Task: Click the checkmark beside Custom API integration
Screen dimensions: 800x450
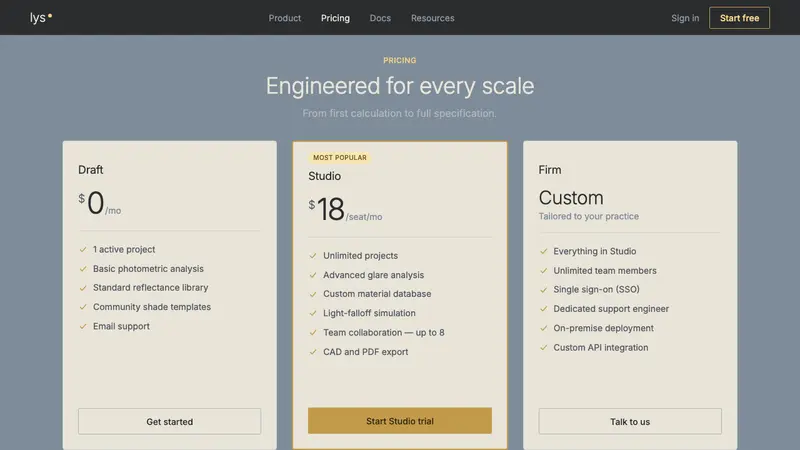Action: (x=543, y=347)
